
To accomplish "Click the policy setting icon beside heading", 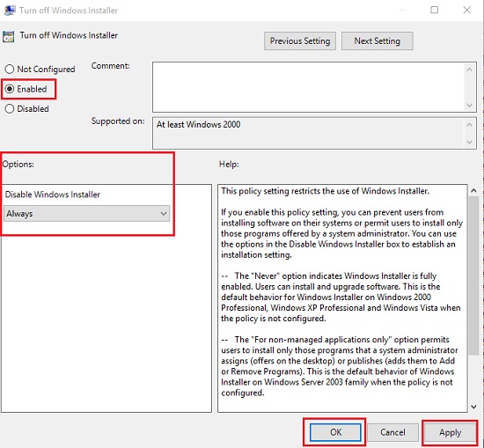I will coord(8,36).
